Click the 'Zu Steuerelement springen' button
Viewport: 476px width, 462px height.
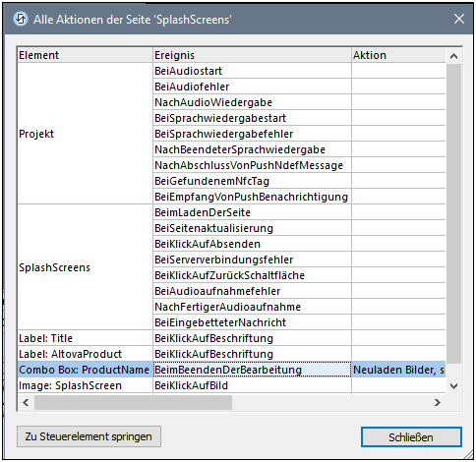tap(89, 436)
